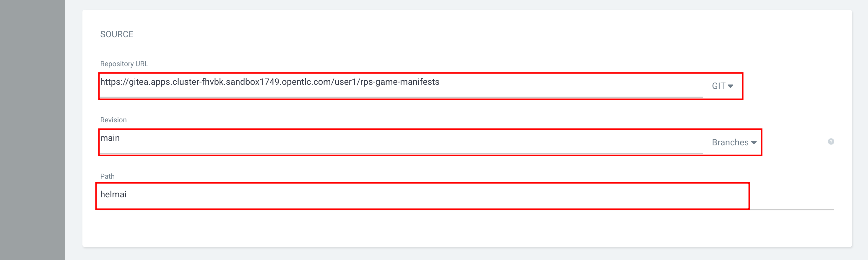Click the Repository URL label
Viewport: 868px width, 260px height.
pos(124,64)
